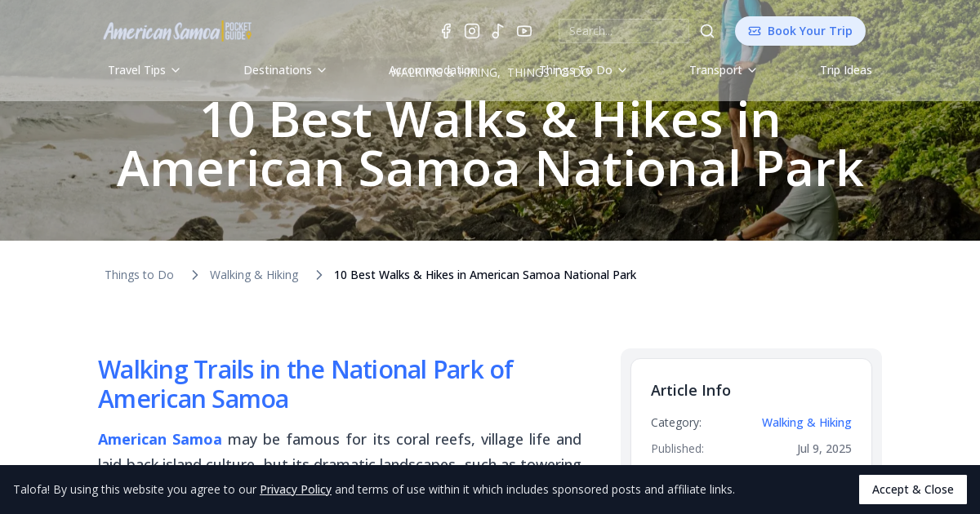Click the breadcrumb chevron after Things to Do
Viewport: 980px width, 514px height.
194,274
